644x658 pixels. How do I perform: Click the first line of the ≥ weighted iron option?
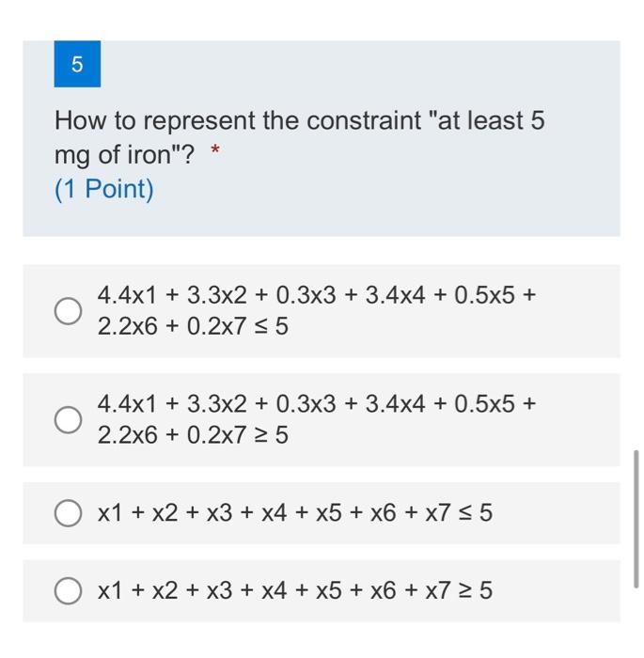317,403
